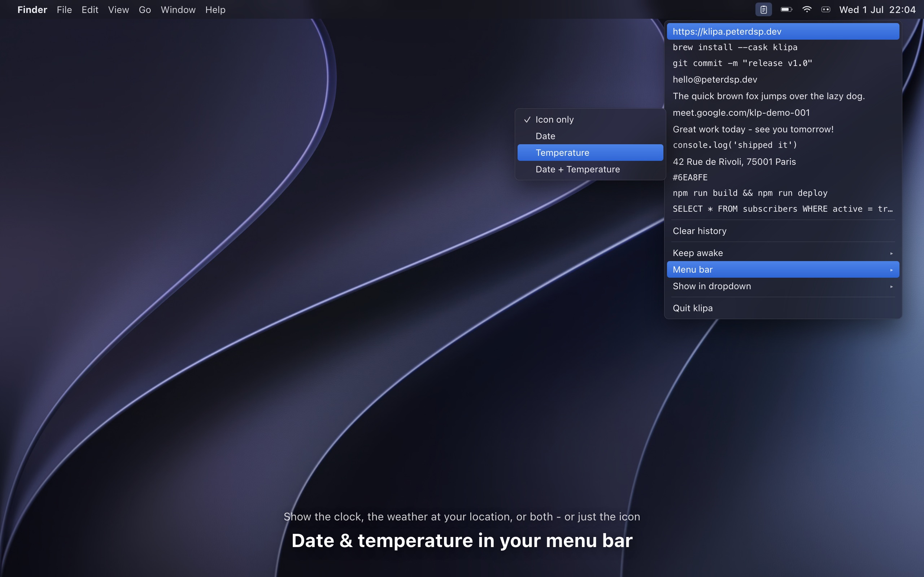
Task: Open the battery status icon
Action: 786,9
